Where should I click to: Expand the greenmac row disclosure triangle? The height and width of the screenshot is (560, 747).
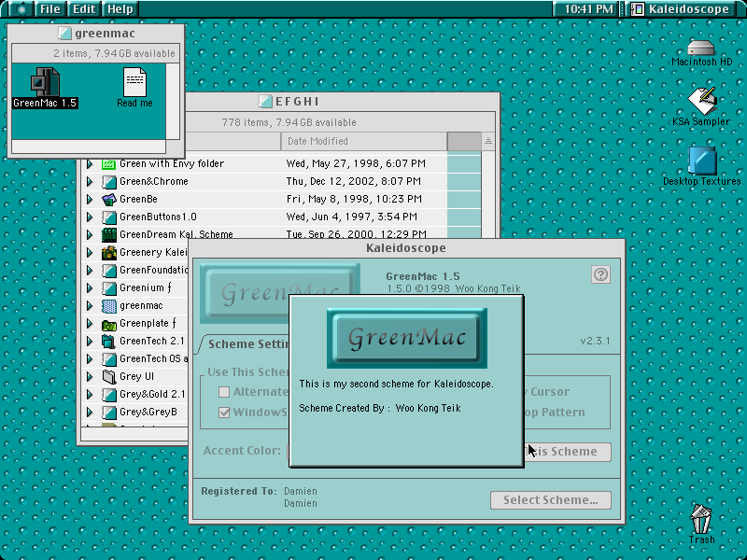[x=90, y=306]
